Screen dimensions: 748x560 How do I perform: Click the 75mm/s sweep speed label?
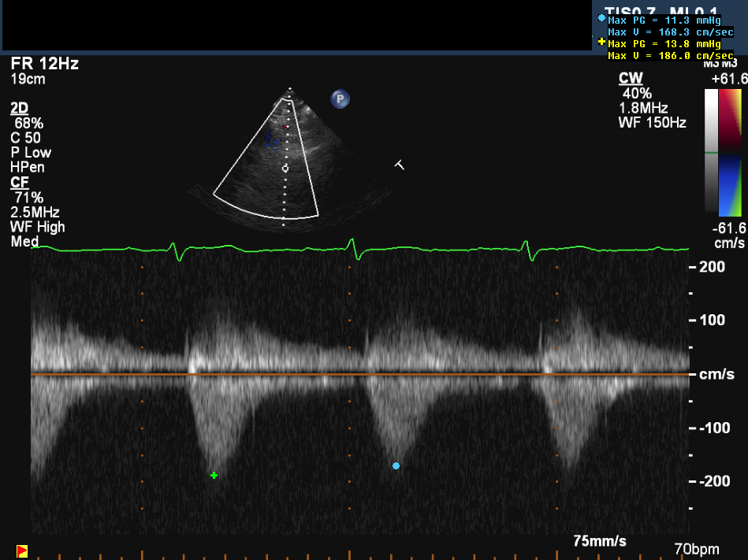(600, 541)
